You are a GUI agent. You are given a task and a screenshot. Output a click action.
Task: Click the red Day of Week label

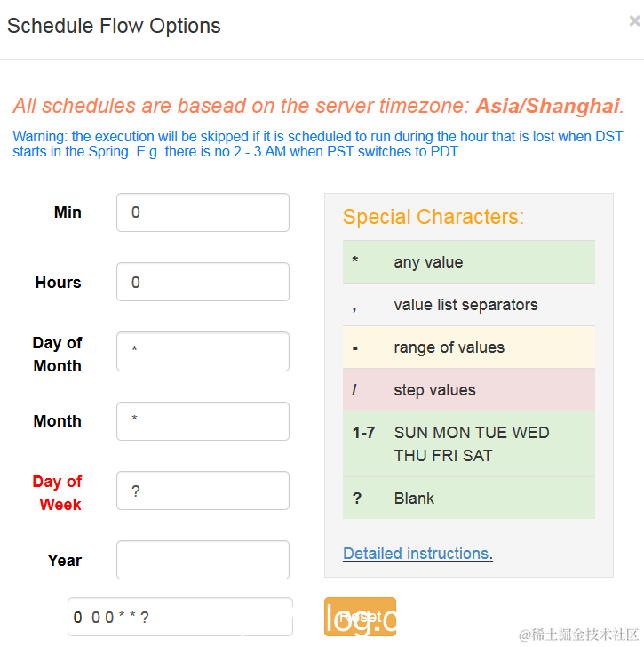point(58,492)
